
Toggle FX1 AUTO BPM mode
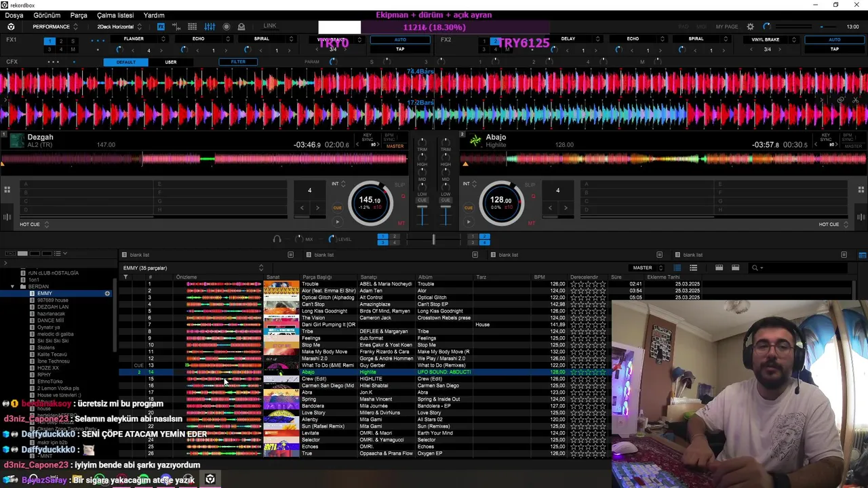coord(400,39)
